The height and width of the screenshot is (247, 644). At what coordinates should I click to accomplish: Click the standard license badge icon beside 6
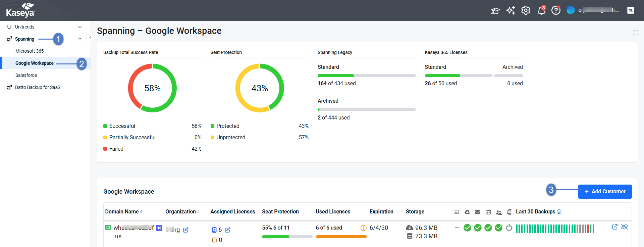214,230
